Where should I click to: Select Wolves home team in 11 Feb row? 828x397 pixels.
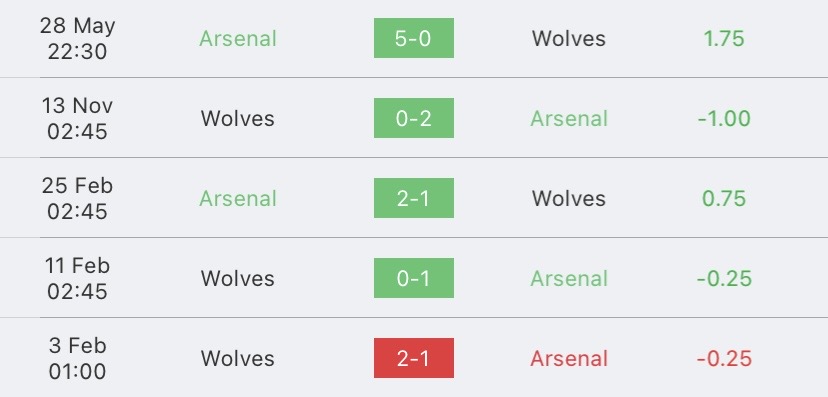point(238,278)
